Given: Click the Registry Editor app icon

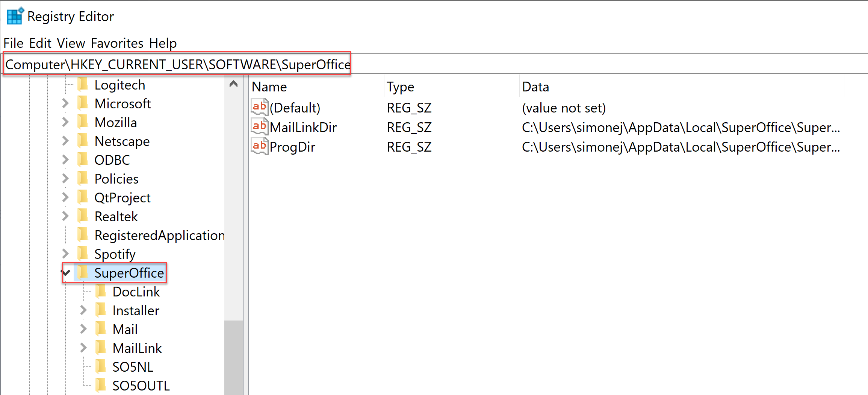Looking at the screenshot, I should pos(15,16).
